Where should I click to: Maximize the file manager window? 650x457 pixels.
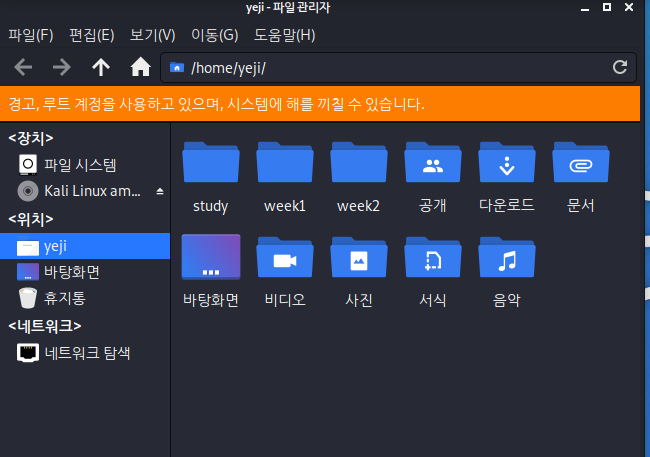[607, 7]
